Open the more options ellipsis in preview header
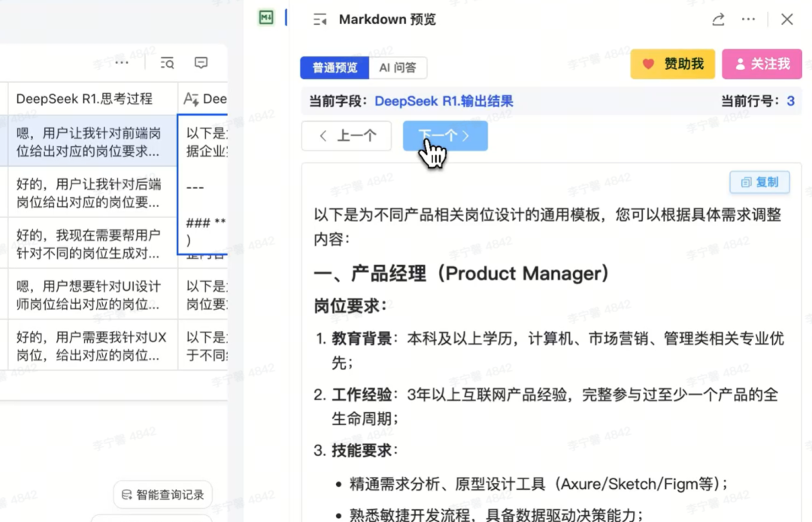This screenshot has width=812, height=522. click(x=748, y=19)
